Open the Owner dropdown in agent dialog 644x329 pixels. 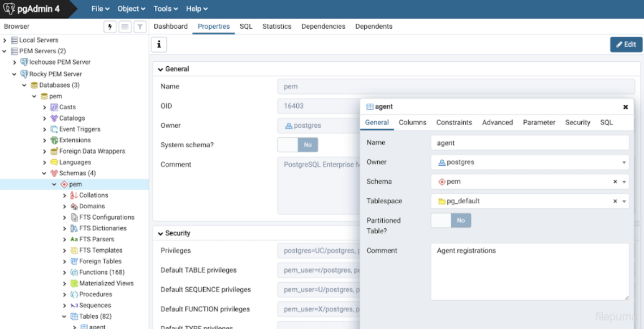(x=624, y=163)
